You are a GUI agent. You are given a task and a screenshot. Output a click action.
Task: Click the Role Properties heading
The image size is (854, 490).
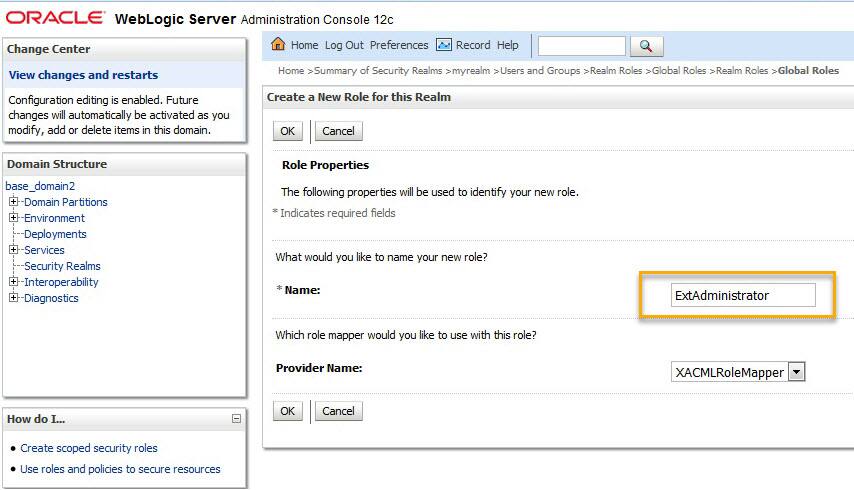pyautogui.click(x=325, y=165)
